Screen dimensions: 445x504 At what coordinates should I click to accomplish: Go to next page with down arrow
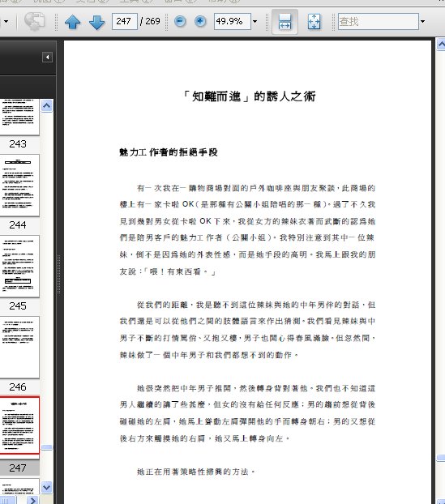click(96, 22)
